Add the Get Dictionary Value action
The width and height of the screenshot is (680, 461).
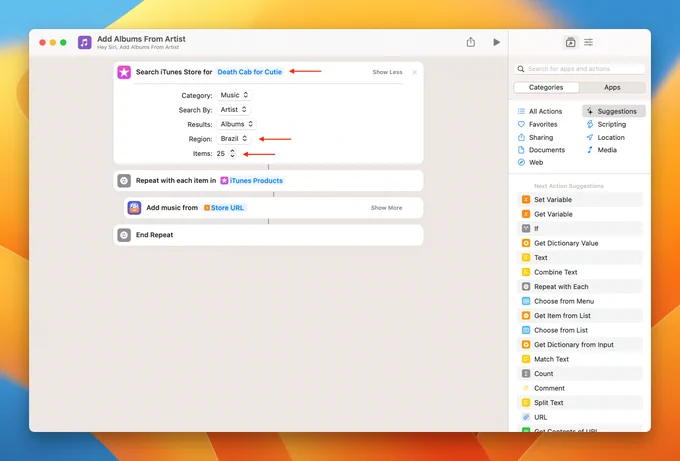(580, 243)
